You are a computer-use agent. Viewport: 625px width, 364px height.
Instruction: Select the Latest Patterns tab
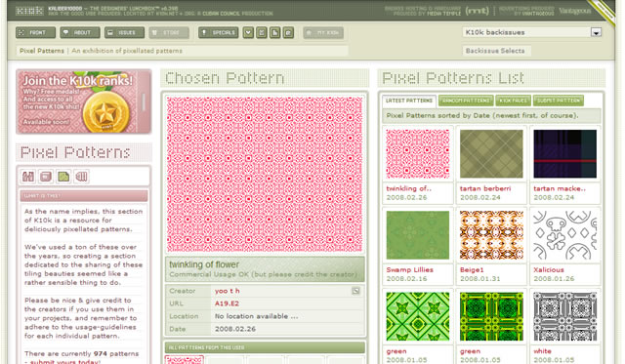tap(409, 101)
